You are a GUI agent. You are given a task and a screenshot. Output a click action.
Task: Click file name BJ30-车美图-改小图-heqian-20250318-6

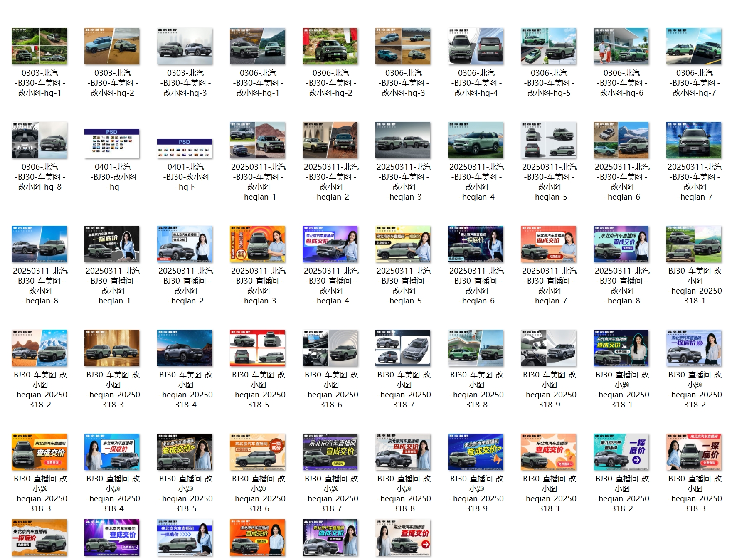point(331,390)
